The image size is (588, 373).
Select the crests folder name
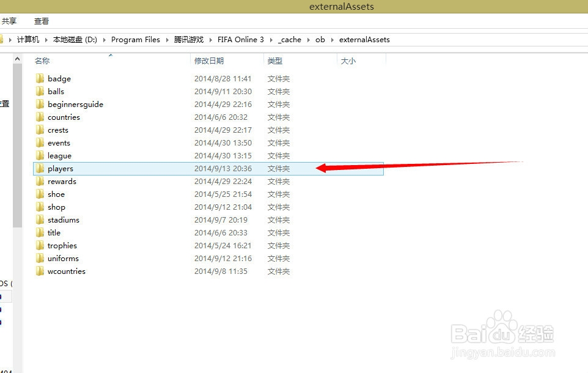[x=57, y=130]
